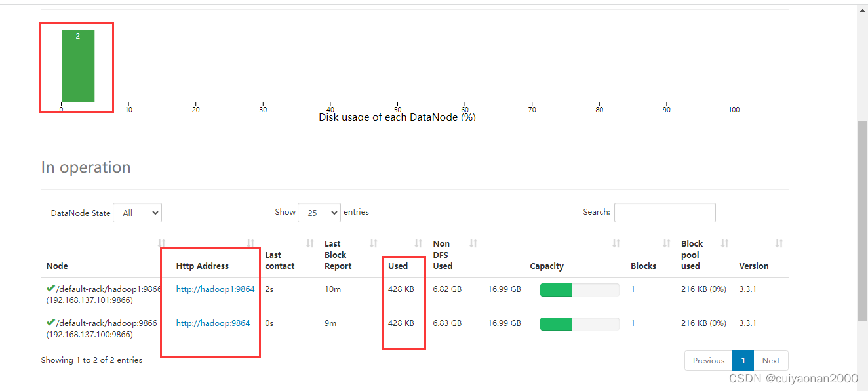Focus the Search input field
Image resolution: width=868 pixels, height=391 pixels.
(665, 213)
